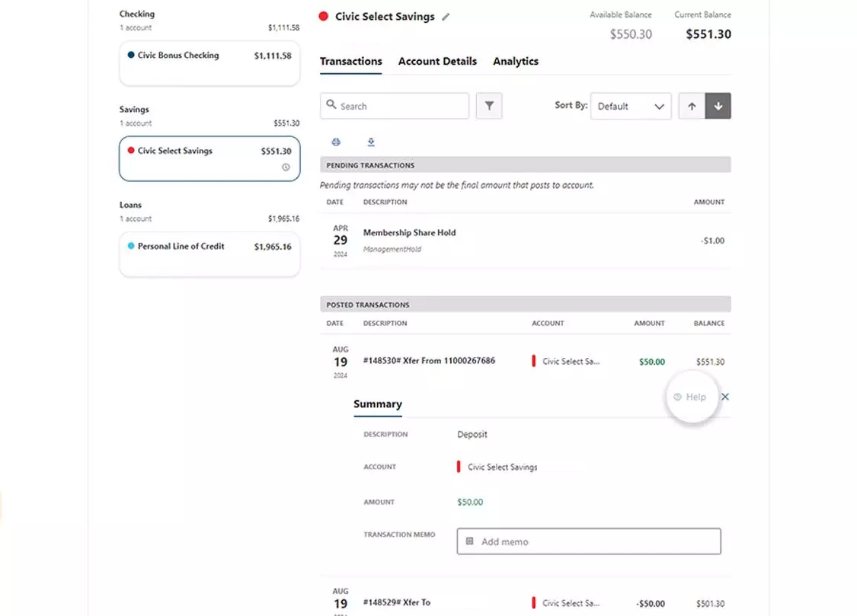Edit the Civic Select Savings account name
The width and height of the screenshot is (857, 616).
[x=446, y=15]
